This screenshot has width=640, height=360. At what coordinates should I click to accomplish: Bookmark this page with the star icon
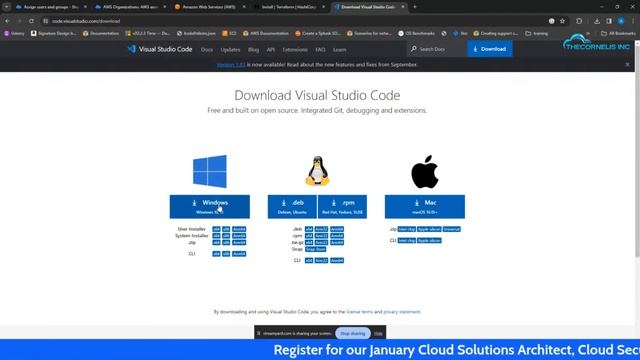(562, 21)
